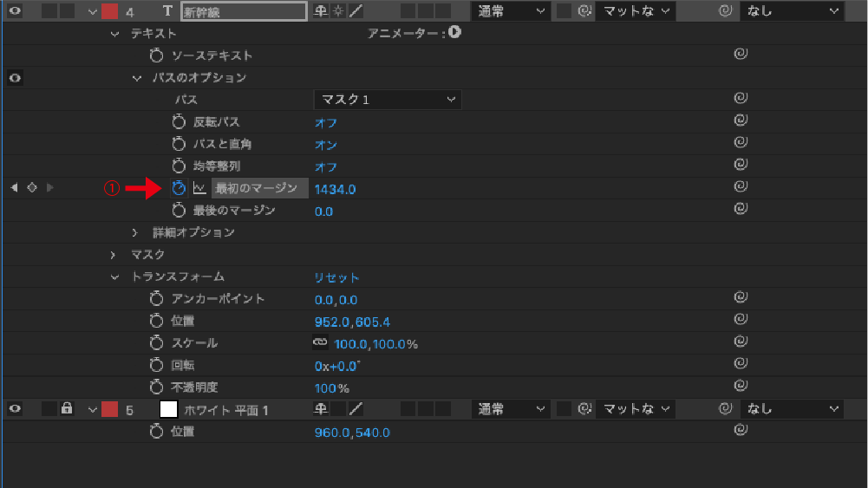This screenshot has width=868, height=488.
Task: Toggle quality switch on 新幹線 layer
Action: pyautogui.click(x=356, y=11)
